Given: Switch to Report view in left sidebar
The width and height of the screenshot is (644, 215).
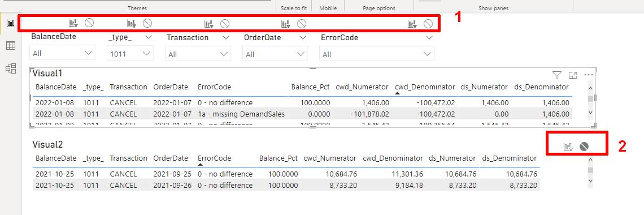Looking at the screenshot, I should coord(11,23).
